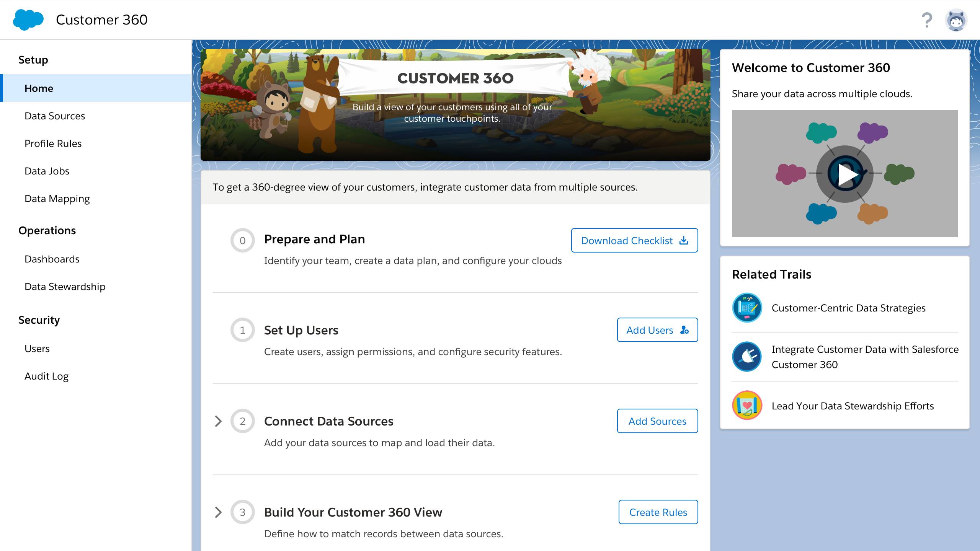Click step 3 circle for Build Your Customer 360 View
The image size is (980, 551).
click(242, 512)
